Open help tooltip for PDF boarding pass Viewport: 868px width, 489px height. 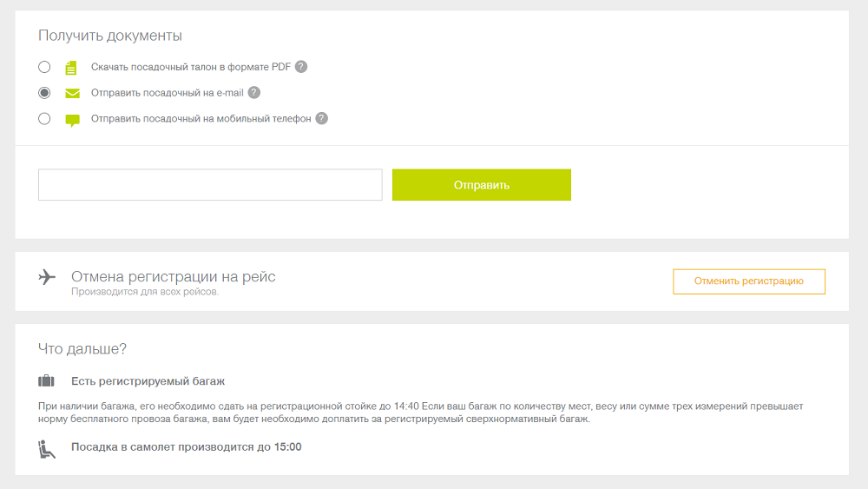click(x=301, y=67)
